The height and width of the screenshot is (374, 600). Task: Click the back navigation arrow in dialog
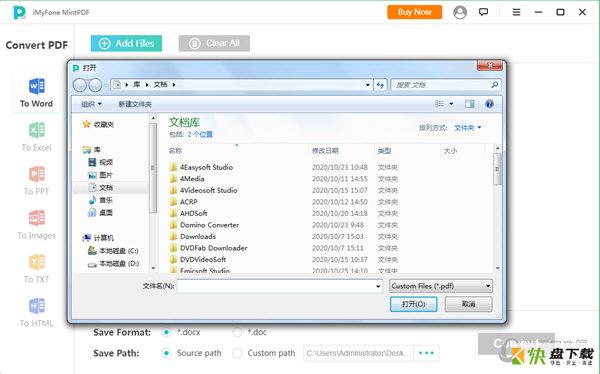[x=80, y=85]
